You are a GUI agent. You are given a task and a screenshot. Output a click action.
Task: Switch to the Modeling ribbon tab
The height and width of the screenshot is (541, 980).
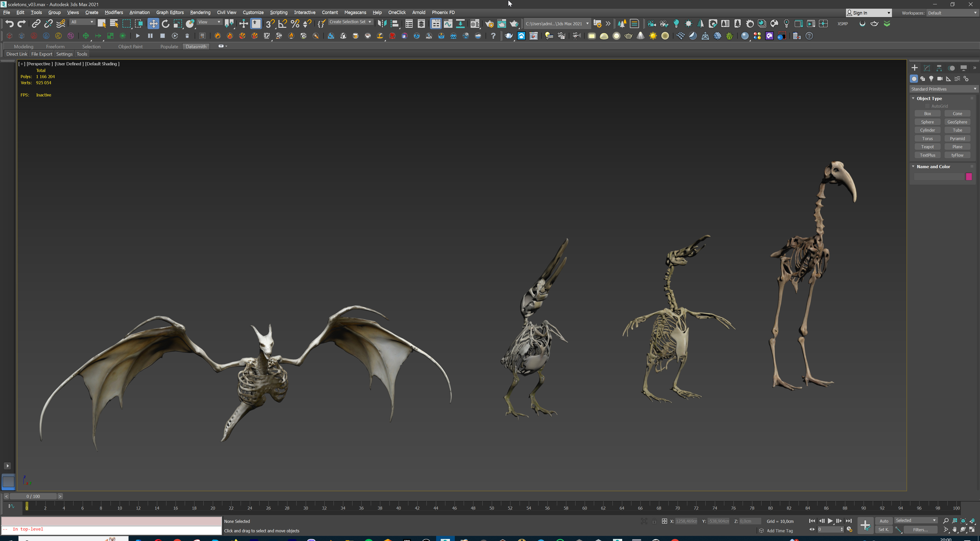(23, 46)
